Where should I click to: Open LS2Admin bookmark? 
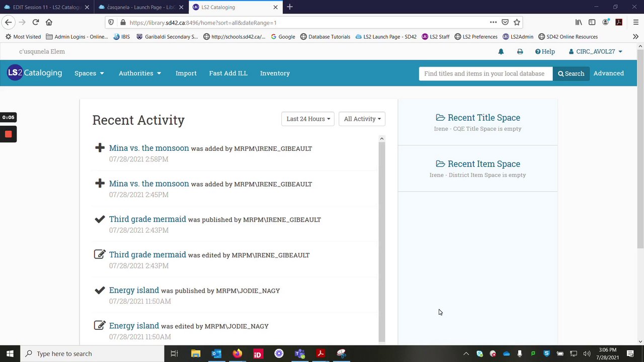click(518, 37)
